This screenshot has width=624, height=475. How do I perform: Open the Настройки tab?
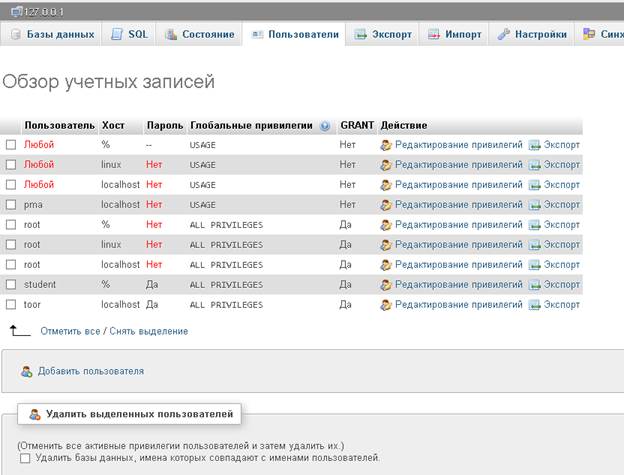pos(532,34)
